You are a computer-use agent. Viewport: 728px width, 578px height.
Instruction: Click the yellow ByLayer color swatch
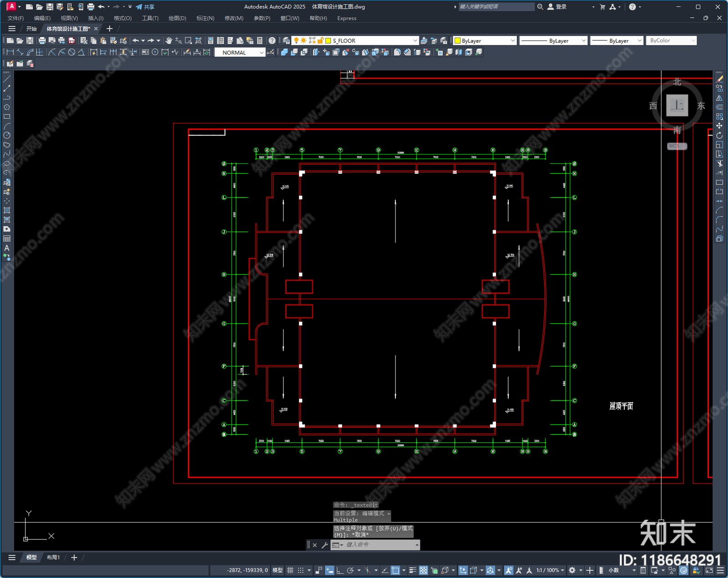pyautogui.click(x=458, y=41)
